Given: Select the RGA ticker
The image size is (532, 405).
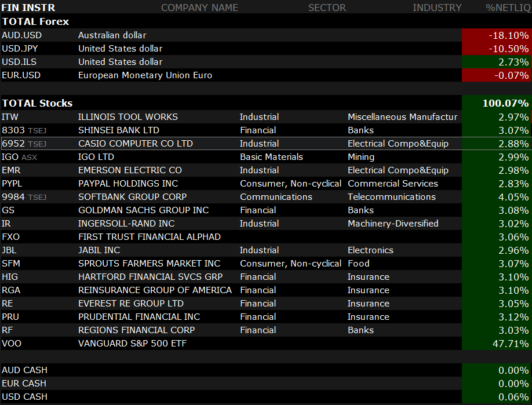Looking at the screenshot, I should coord(11,290).
